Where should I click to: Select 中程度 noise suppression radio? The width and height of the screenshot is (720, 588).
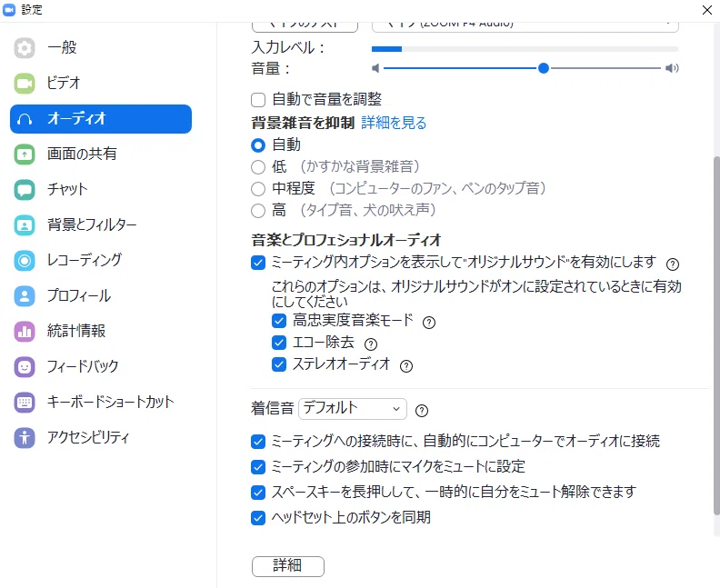258,189
